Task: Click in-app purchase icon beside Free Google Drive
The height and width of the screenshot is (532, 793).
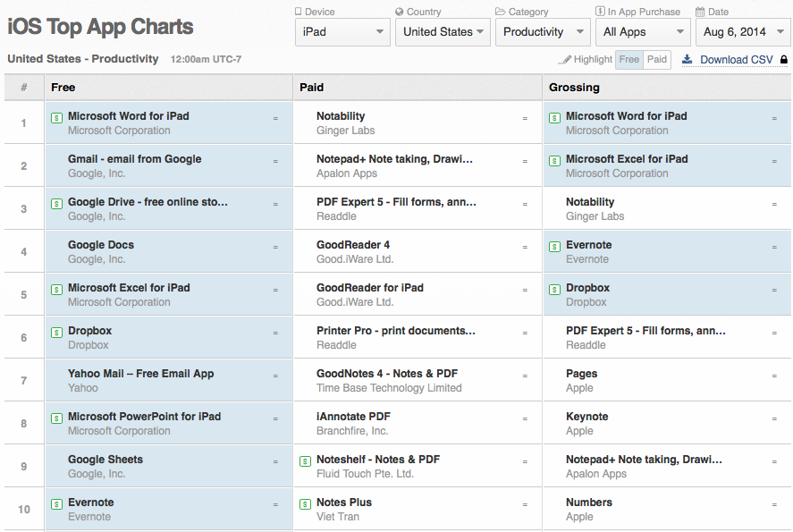Action: click(x=56, y=204)
